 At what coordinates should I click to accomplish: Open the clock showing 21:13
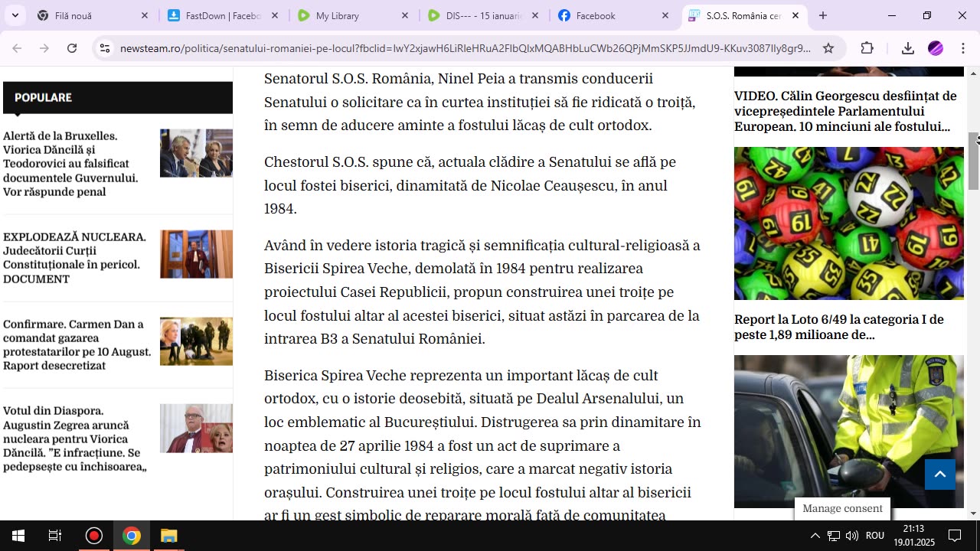913,536
